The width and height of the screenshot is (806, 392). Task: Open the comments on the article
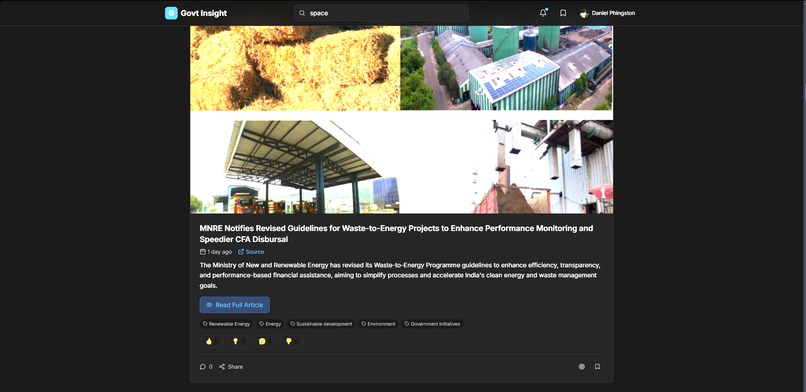coord(206,367)
